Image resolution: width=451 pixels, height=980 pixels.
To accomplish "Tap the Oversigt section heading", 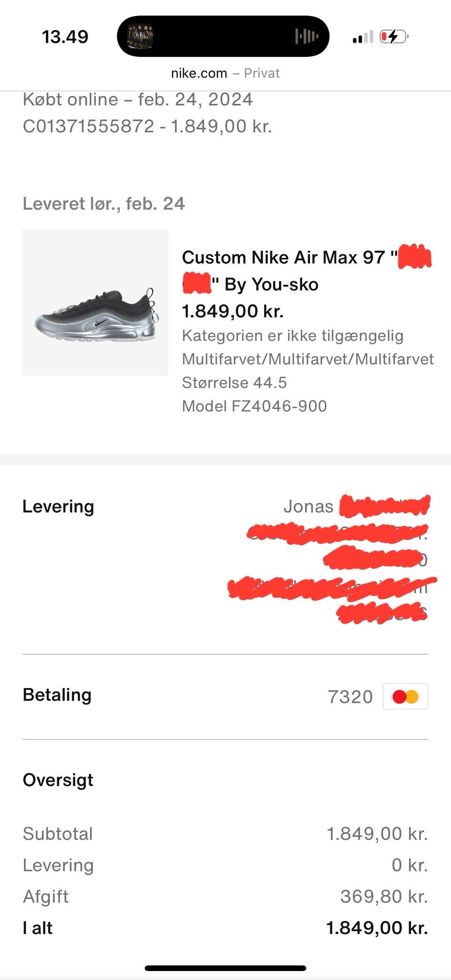I will point(58,780).
